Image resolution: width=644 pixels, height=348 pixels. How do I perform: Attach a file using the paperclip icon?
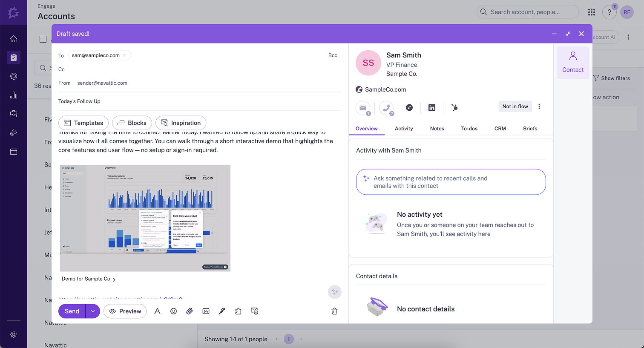190,311
